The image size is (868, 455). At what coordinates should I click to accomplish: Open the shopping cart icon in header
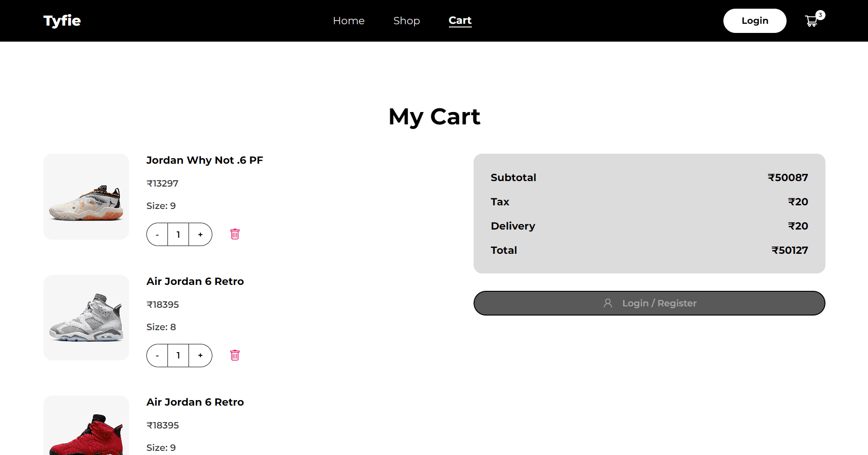(811, 21)
